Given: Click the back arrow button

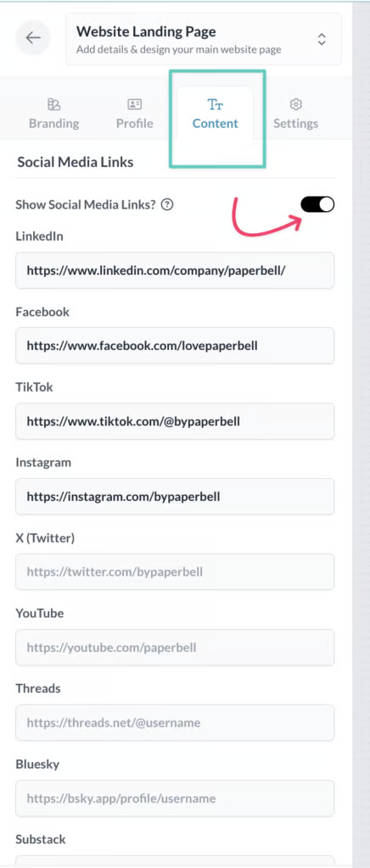Looking at the screenshot, I should tap(33, 37).
